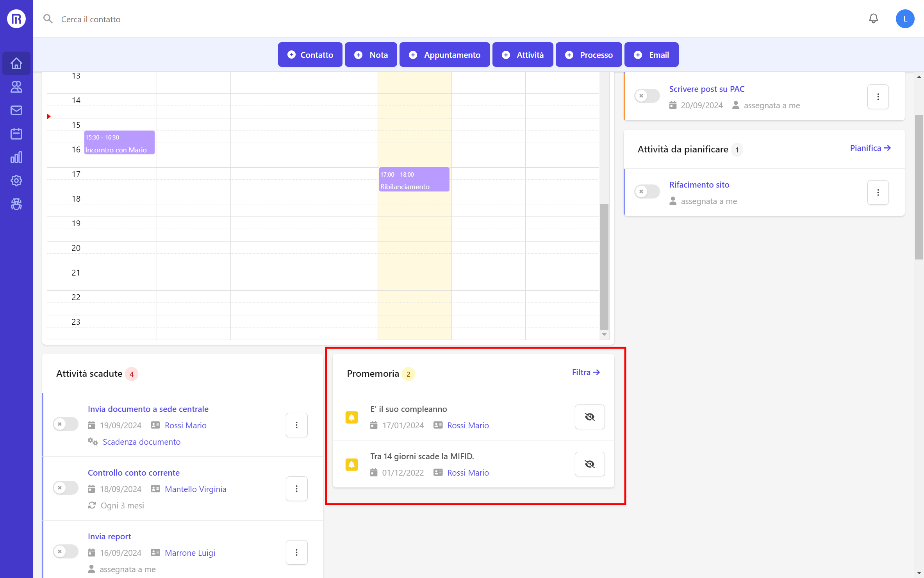Open Settings from the sidebar

point(16,181)
